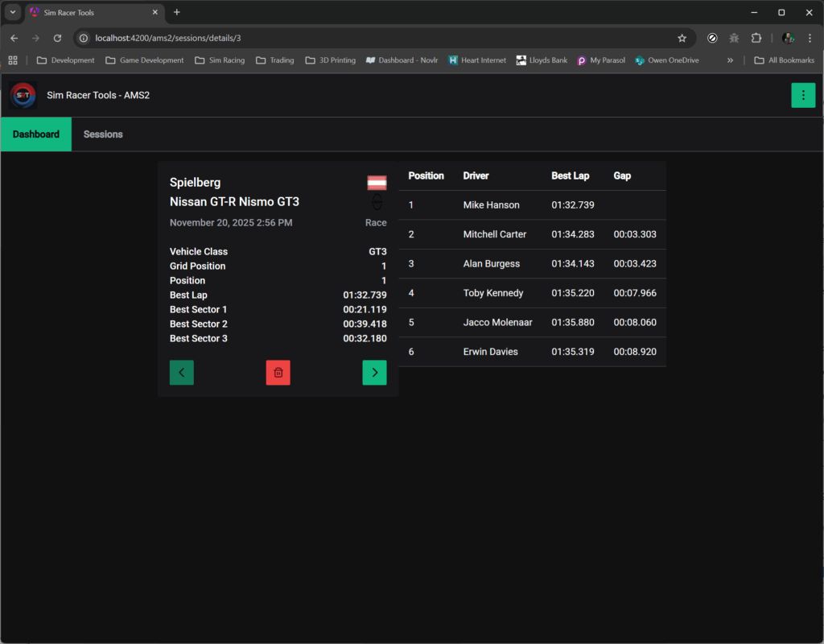Open Chrome's three-dot menu

(x=810, y=38)
